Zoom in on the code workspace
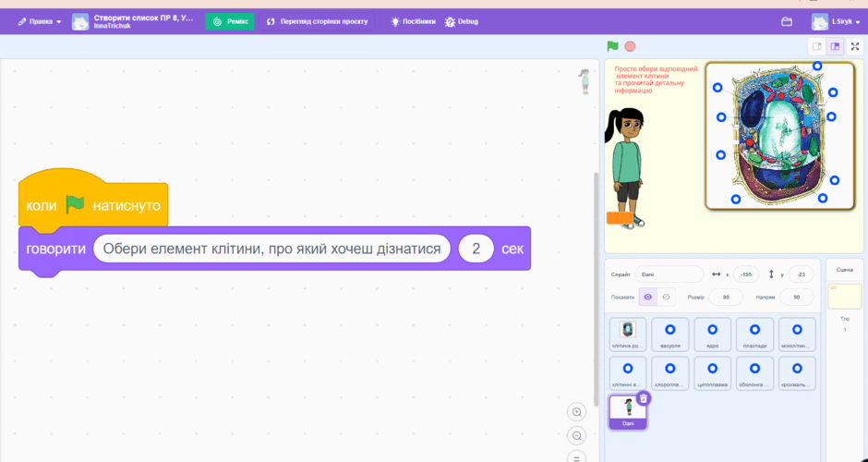The width and height of the screenshot is (868, 462). pos(577,412)
